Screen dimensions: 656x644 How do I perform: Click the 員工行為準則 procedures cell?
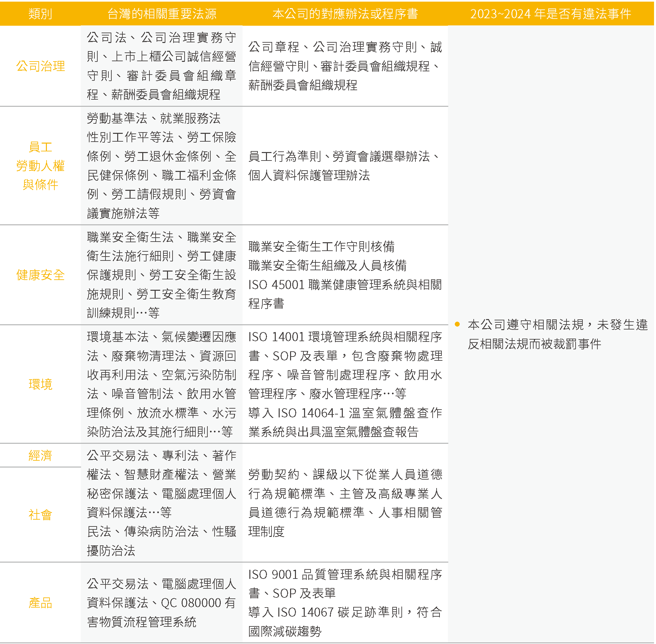[343, 166]
